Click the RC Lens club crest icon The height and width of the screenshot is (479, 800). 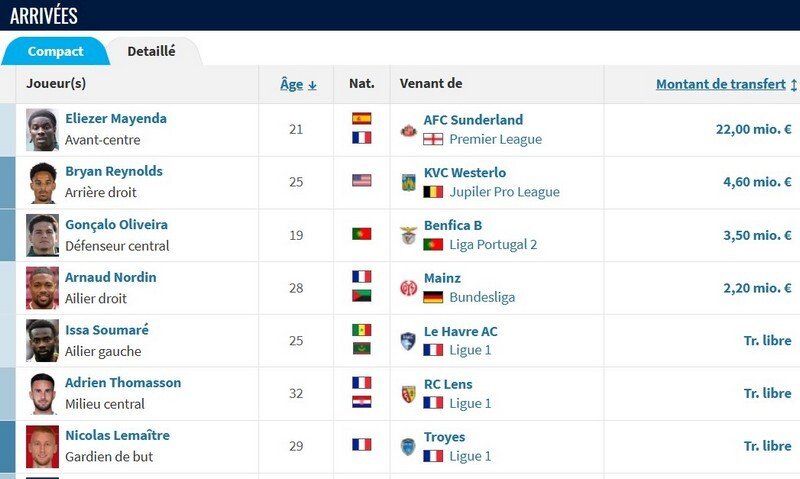[x=408, y=394]
